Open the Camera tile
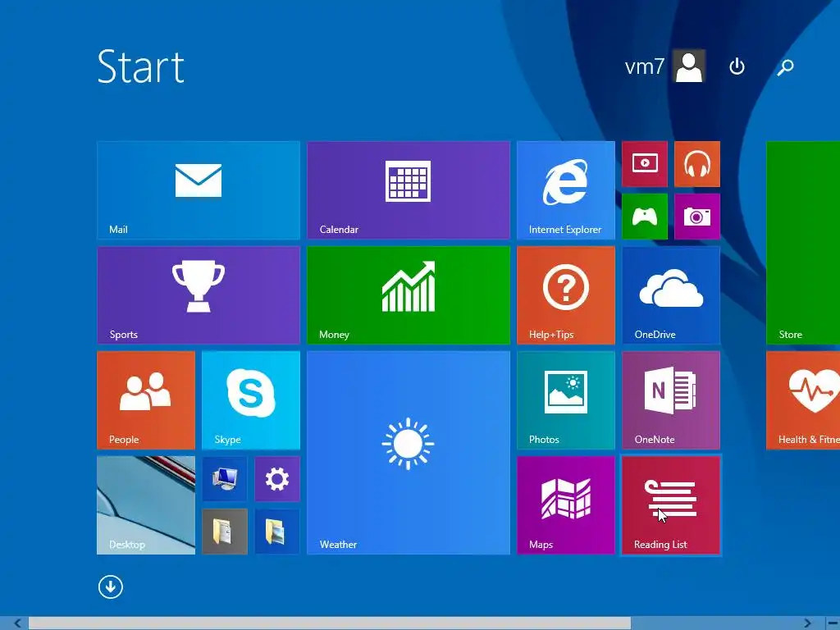 (697, 217)
